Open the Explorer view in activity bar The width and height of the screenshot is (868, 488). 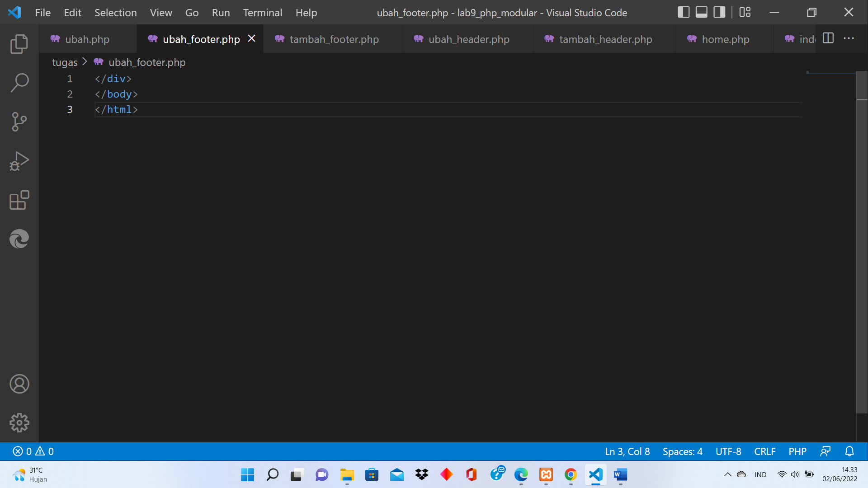(19, 44)
